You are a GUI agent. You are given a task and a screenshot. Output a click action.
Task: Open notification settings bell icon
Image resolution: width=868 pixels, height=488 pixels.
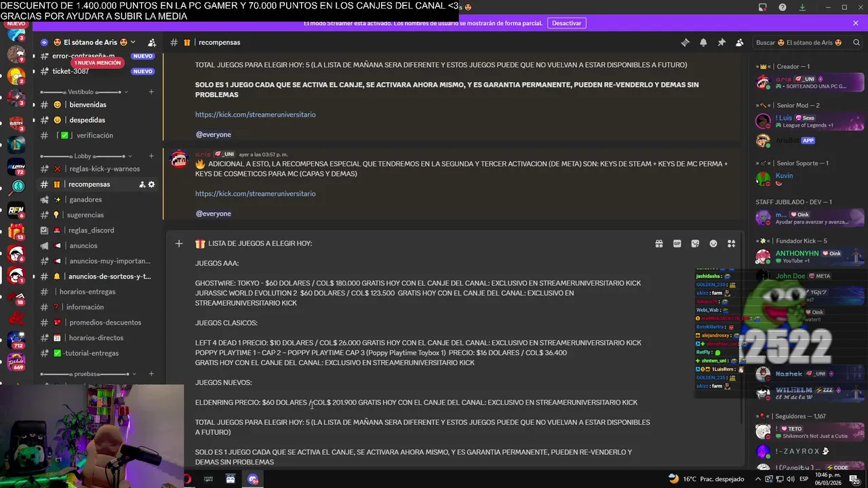pyautogui.click(x=703, y=42)
